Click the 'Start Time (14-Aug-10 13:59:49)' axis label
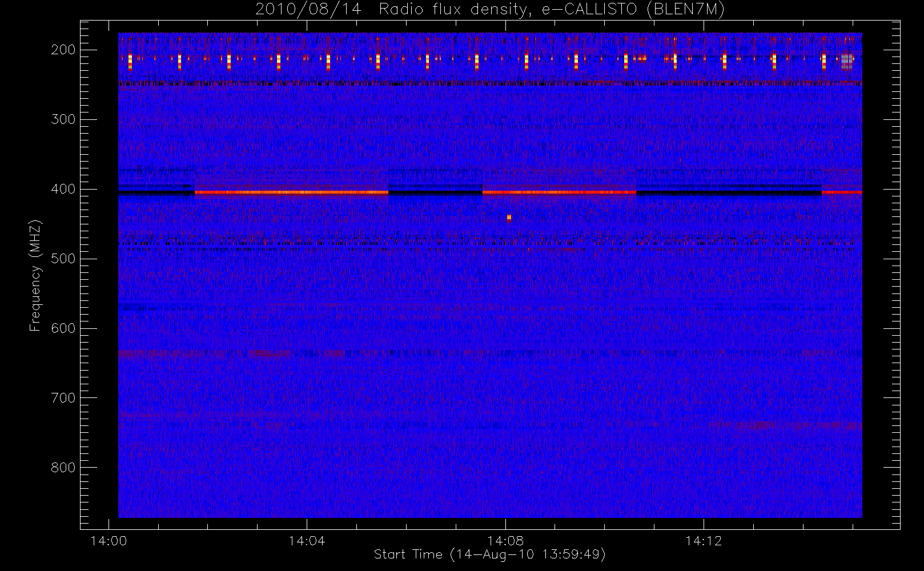This screenshot has height=571, width=924. click(x=489, y=554)
